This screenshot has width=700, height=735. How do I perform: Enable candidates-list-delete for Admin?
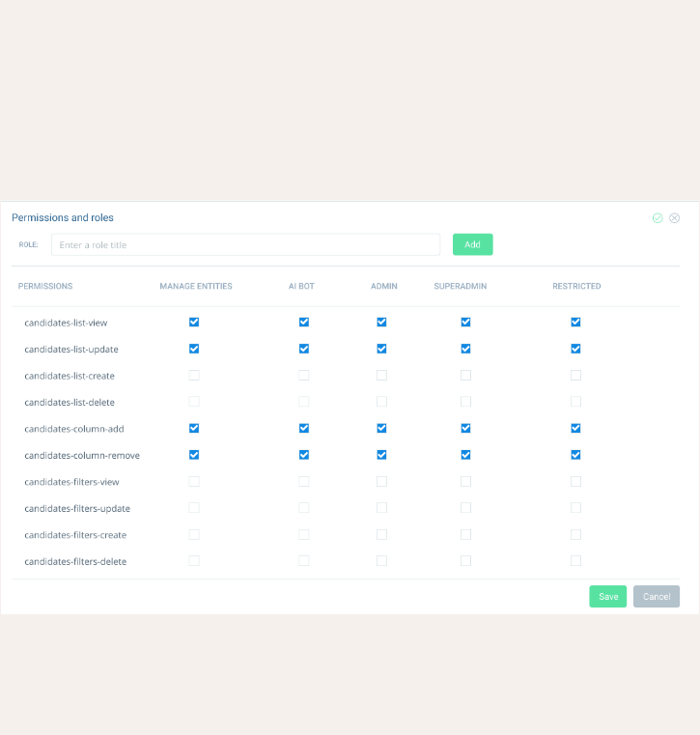click(381, 402)
